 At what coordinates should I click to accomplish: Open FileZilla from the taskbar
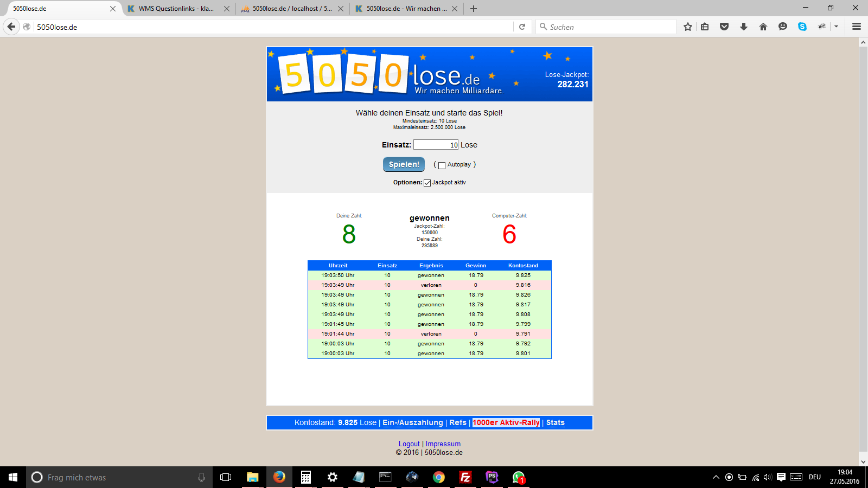point(465,477)
